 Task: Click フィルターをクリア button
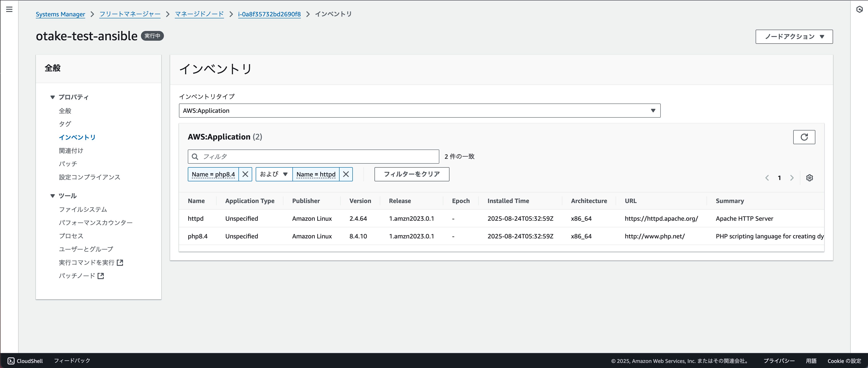point(411,174)
